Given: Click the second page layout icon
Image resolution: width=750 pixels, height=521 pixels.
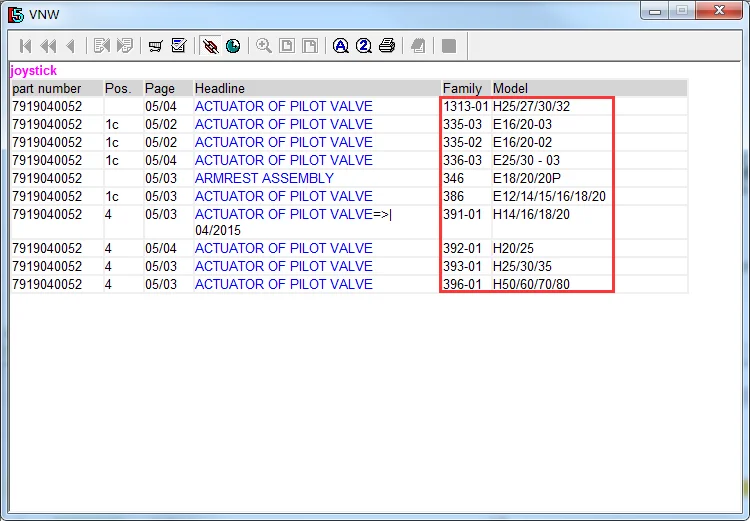Looking at the screenshot, I should [x=310, y=46].
